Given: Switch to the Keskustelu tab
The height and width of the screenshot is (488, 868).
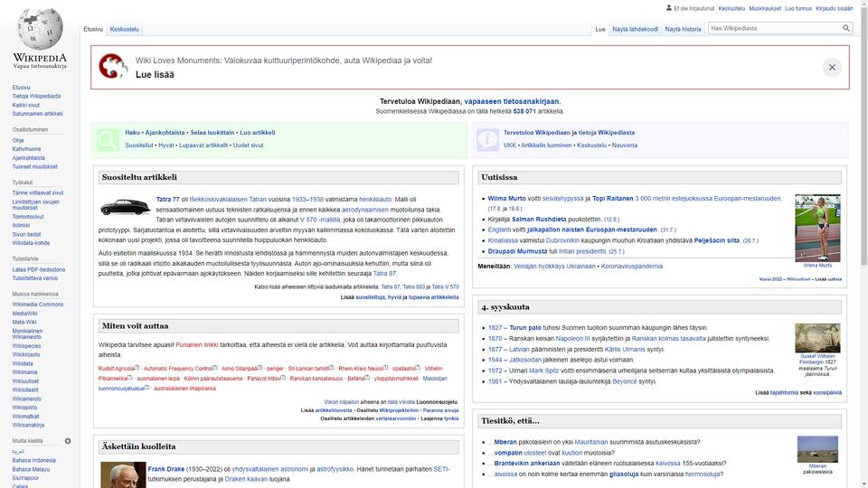Looking at the screenshot, I should [x=125, y=29].
